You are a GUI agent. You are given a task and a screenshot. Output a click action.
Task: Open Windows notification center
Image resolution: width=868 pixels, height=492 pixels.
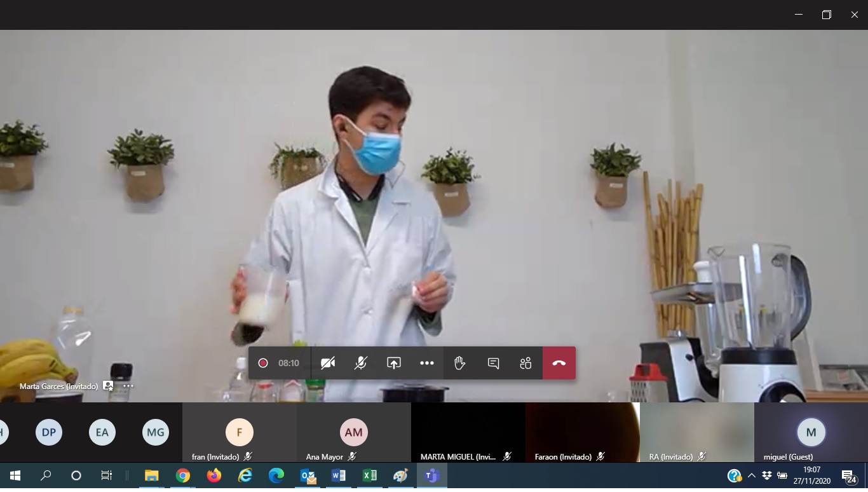click(x=848, y=475)
